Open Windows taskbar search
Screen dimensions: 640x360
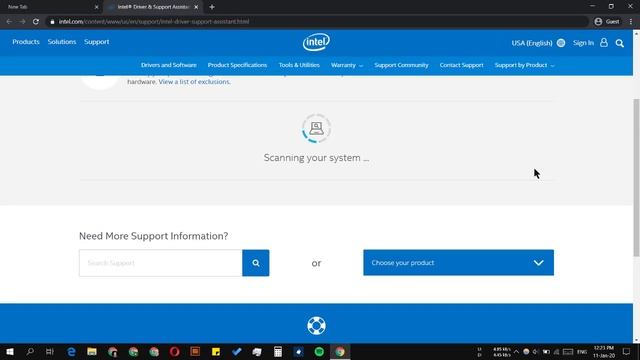(x=30, y=351)
